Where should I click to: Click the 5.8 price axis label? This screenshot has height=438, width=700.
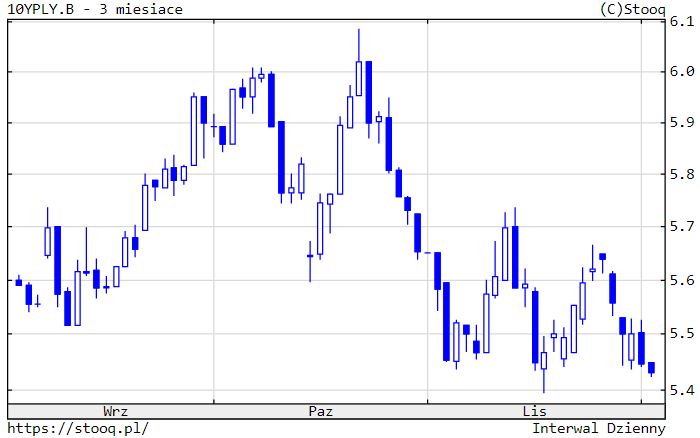pos(681,175)
